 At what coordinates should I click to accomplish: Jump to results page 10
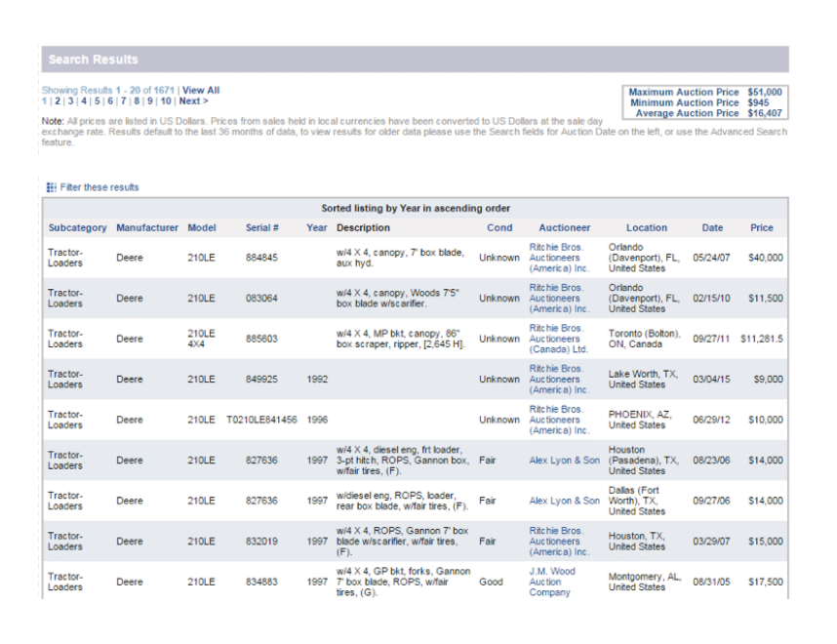coord(166,101)
